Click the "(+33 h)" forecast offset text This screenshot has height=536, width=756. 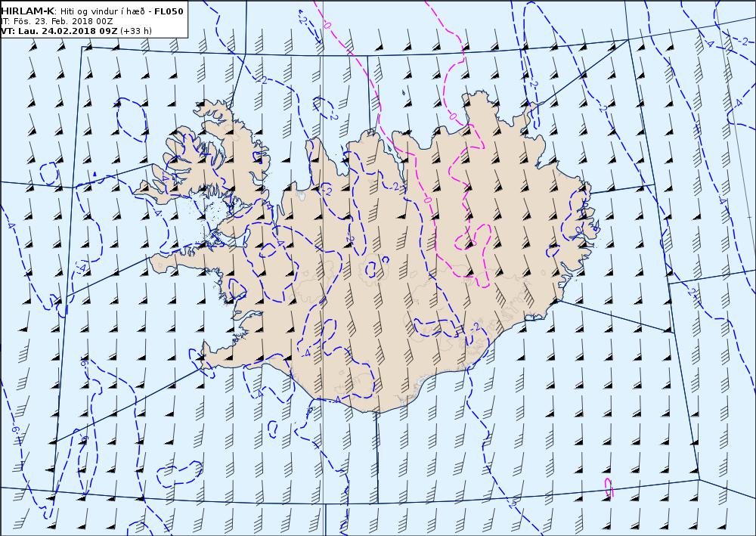tap(136, 31)
